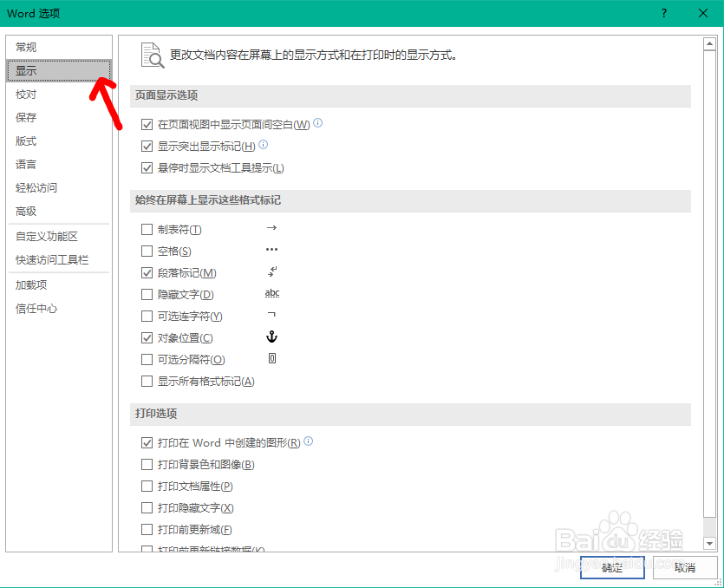Click the 取消 button
Screen dimensions: 724x588
tap(685, 568)
